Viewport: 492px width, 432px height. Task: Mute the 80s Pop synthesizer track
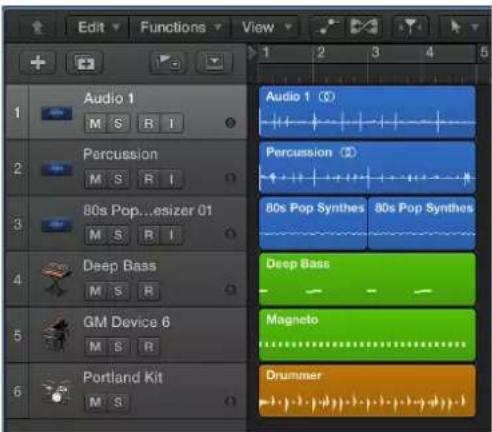point(95,235)
